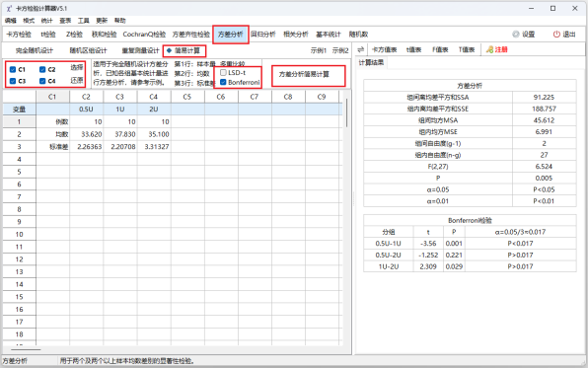Open the 卡方值表 lookup table

coord(385,49)
